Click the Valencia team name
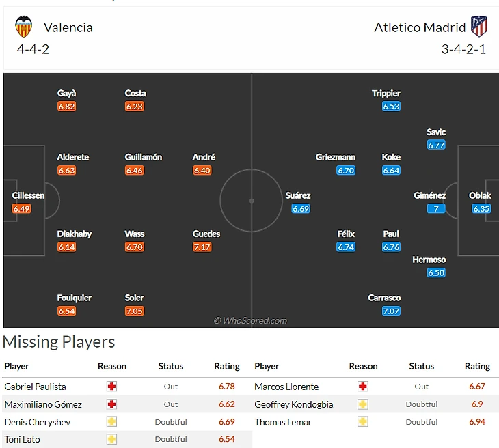Screen dimensions: 499x448 click(68, 27)
